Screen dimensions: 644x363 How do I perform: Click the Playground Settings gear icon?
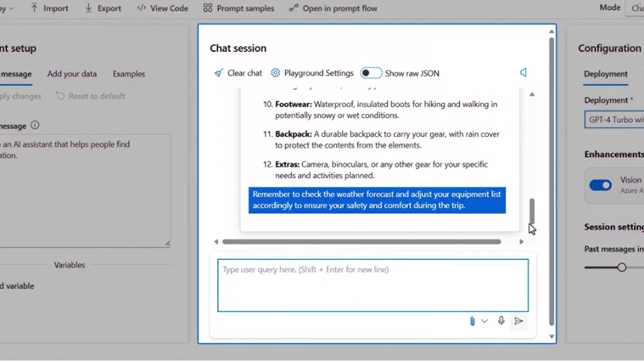click(275, 73)
